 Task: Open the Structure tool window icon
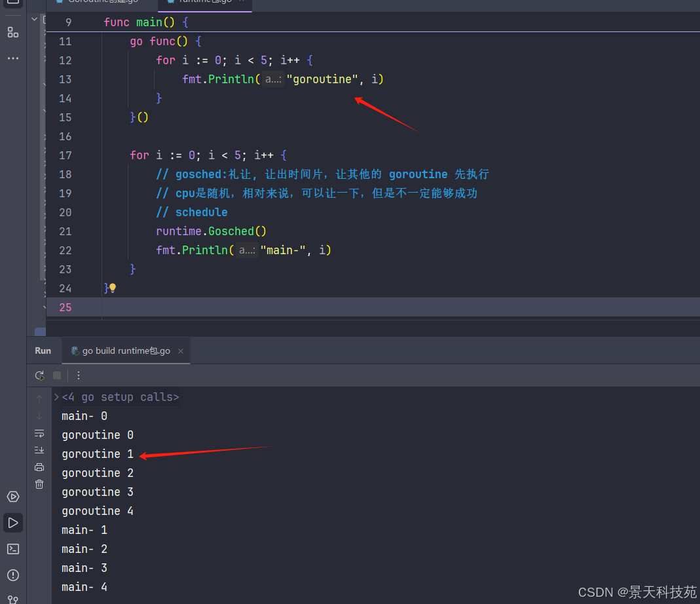coord(12,32)
